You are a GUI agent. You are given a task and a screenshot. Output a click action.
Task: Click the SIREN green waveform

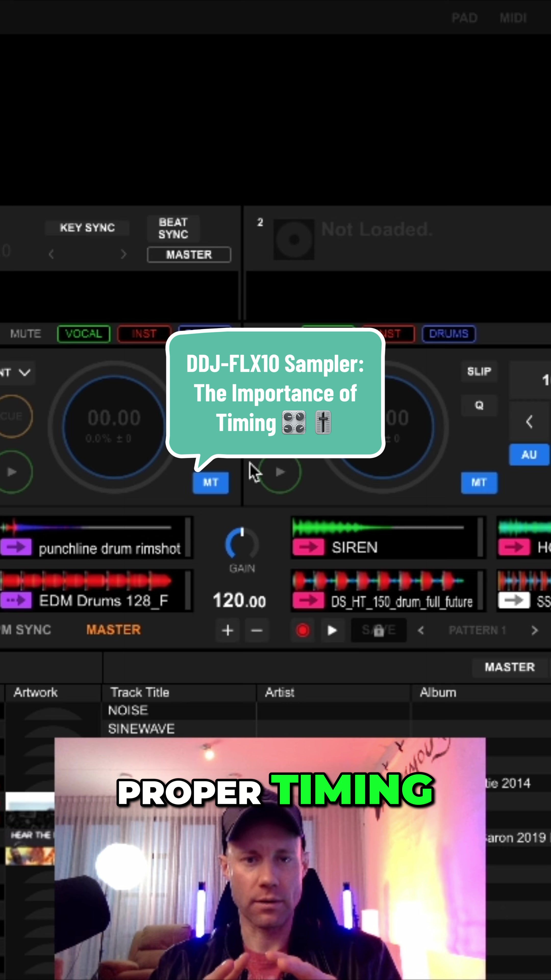tap(378, 527)
